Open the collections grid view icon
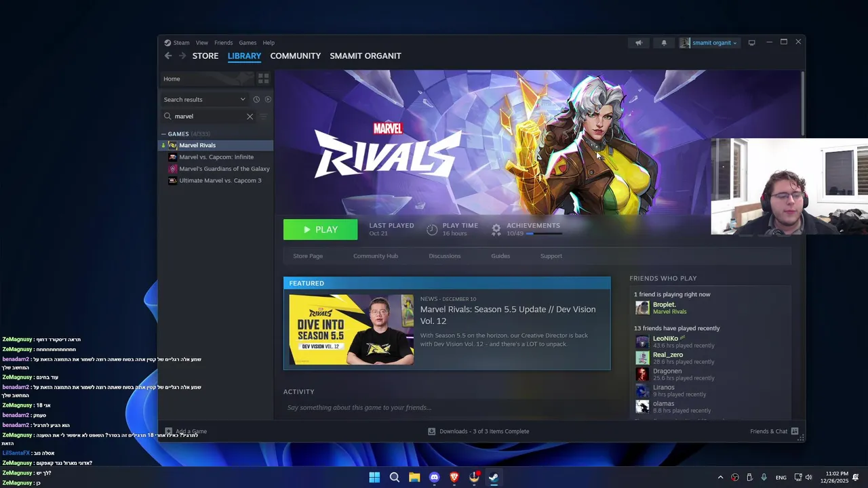 click(263, 79)
